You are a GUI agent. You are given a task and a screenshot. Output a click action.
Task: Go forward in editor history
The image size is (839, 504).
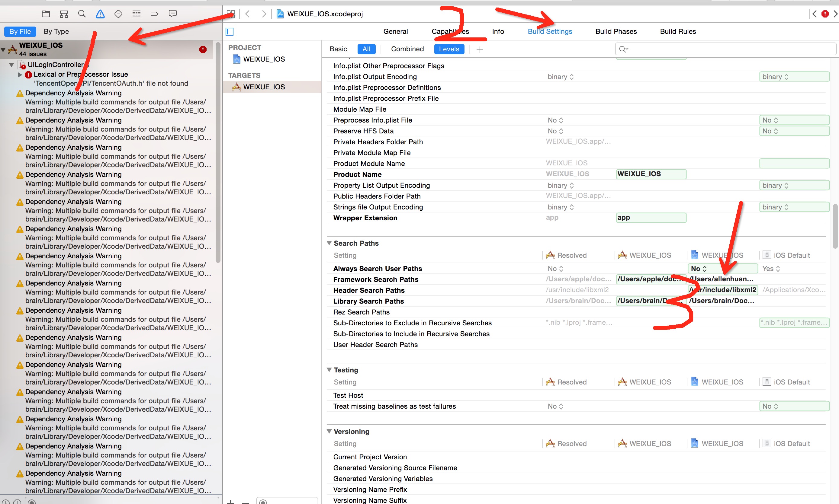click(264, 14)
